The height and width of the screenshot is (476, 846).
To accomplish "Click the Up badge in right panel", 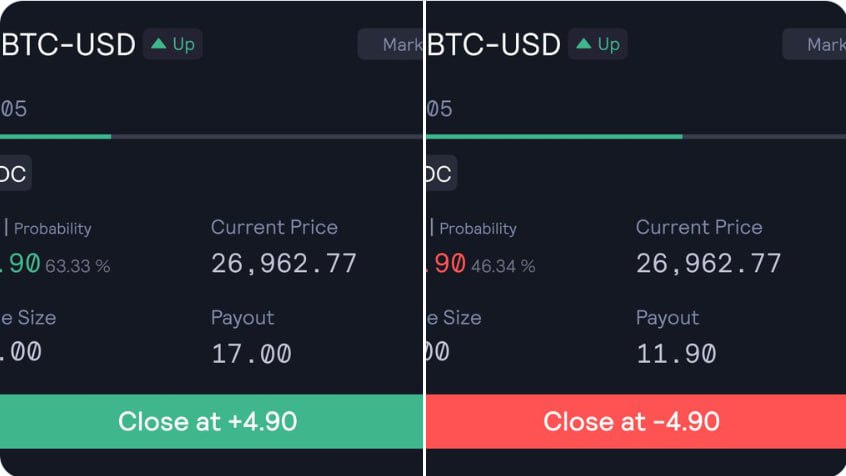I will click(x=598, y=44).
